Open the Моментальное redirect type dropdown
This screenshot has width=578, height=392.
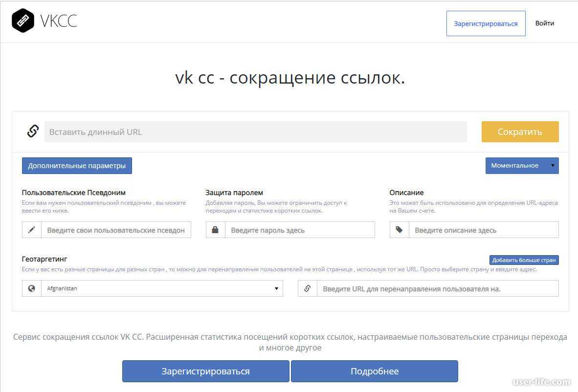pyautogui.click(x=522, y=166)
